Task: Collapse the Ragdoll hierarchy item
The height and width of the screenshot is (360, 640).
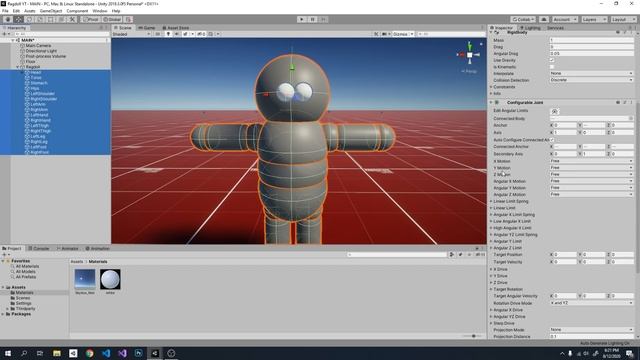Action: coord(18,67)
